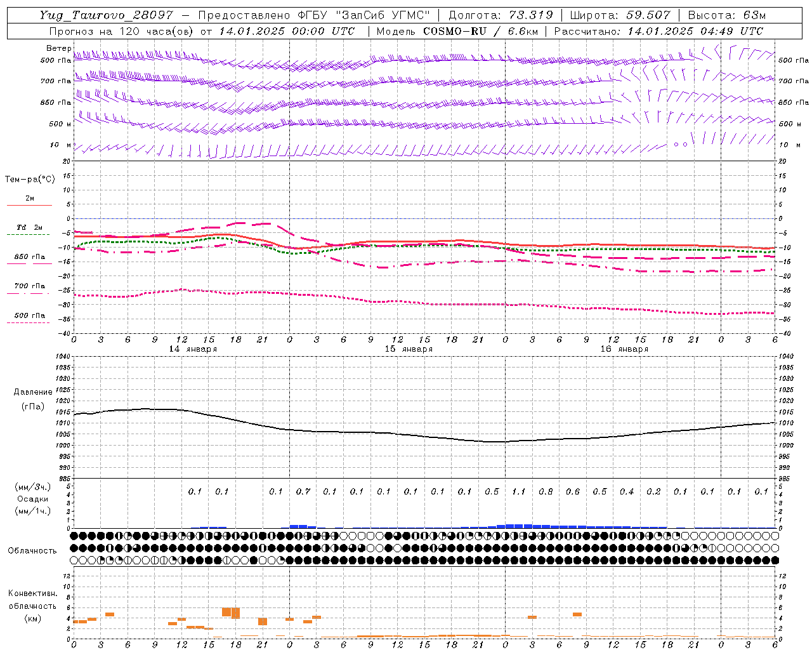Screen dimensions: 812x650
Task: Click the Широта: 59.507 value
Action: (620, 15)
